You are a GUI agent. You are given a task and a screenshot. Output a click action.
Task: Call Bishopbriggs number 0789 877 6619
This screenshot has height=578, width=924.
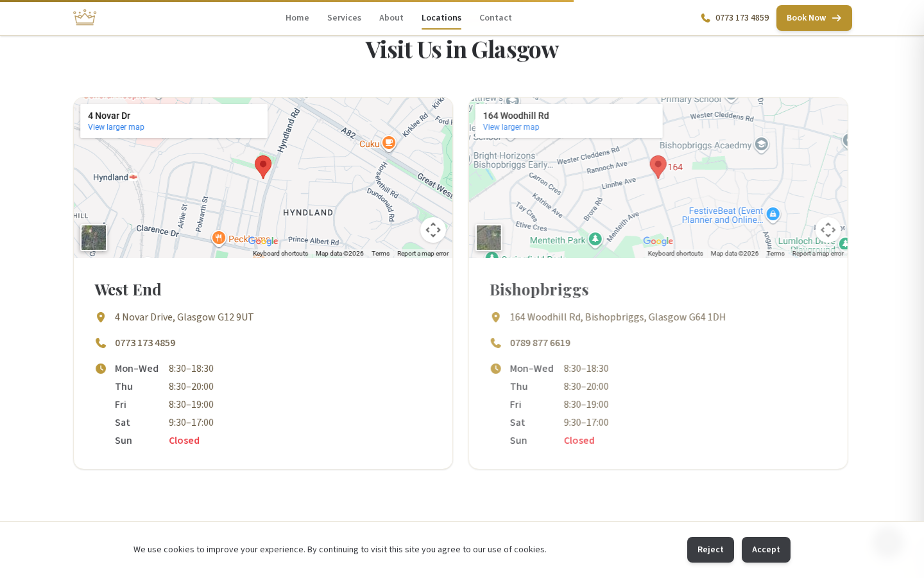coord(540,343)
